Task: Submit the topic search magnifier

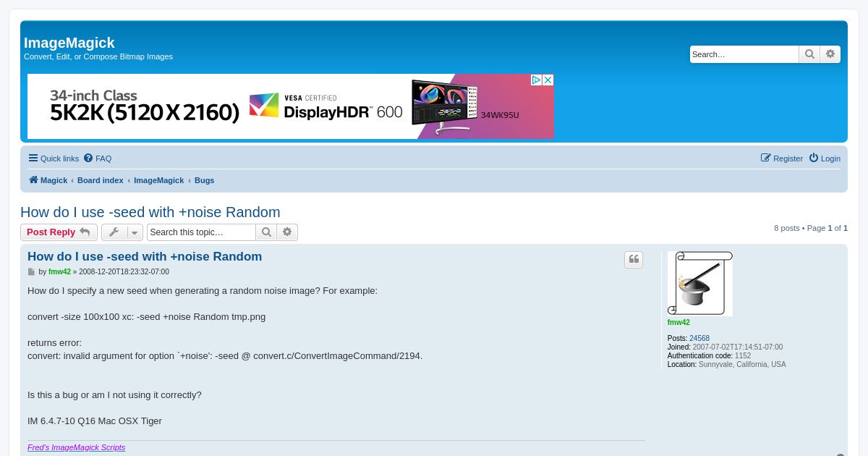Action: click(x=266, y=232)
